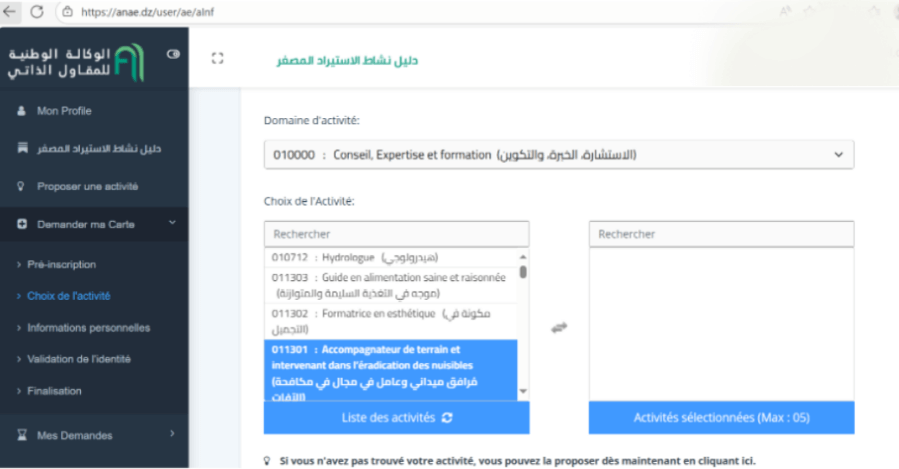Viewport: 899px width, 469px height.
Task: Click the plus-square icon beside Demander ma Carte
Action: pos(21,224)
